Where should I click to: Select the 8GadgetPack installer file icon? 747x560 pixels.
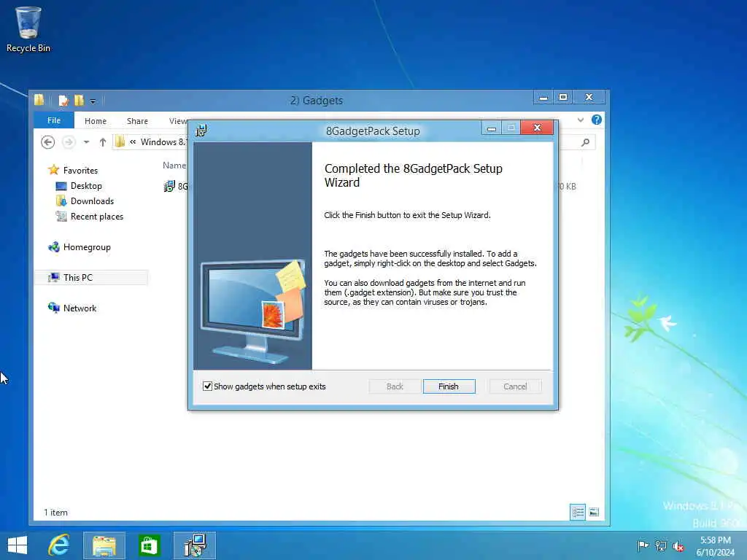click(x=169, y=186)
